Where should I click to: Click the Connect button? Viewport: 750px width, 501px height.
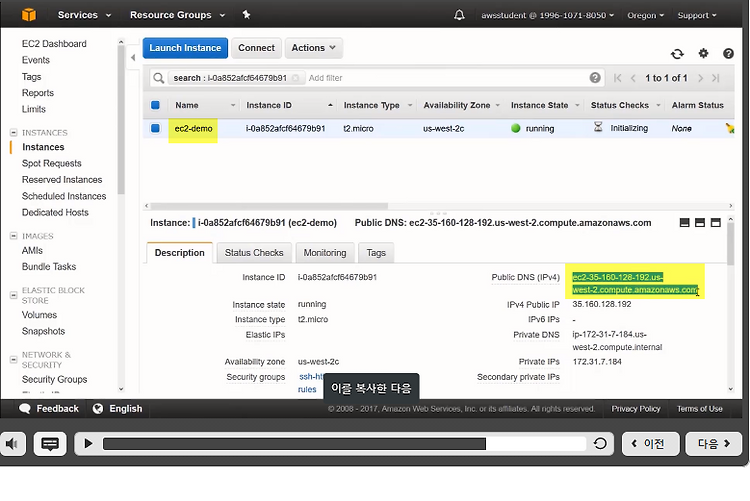point(256,48)
